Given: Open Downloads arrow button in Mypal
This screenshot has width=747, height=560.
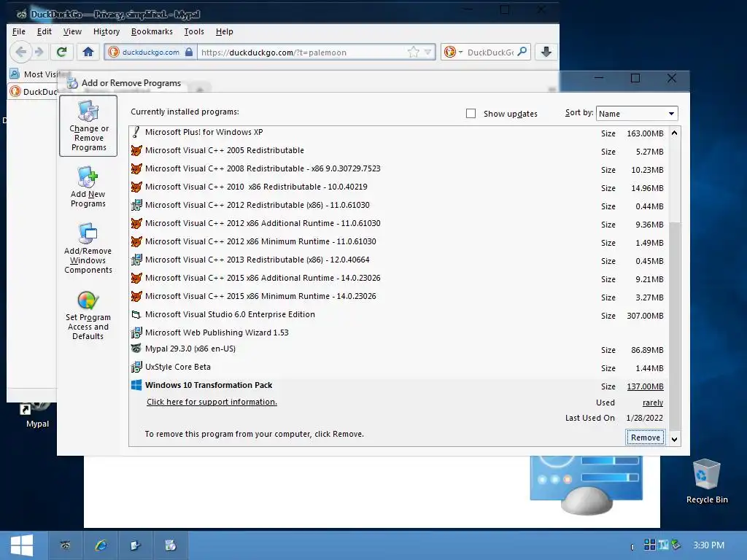Looking at the screenshot, I should pos(546,52).
